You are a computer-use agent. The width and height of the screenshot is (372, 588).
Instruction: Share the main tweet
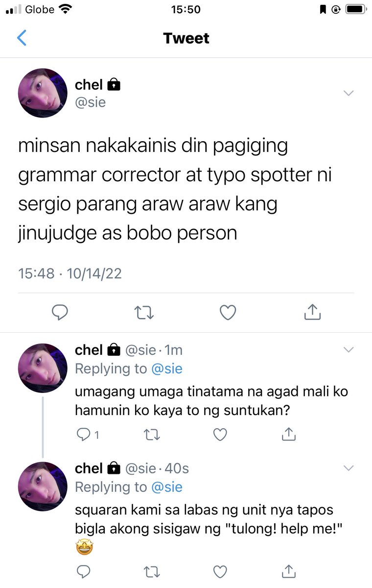(312, 312)
